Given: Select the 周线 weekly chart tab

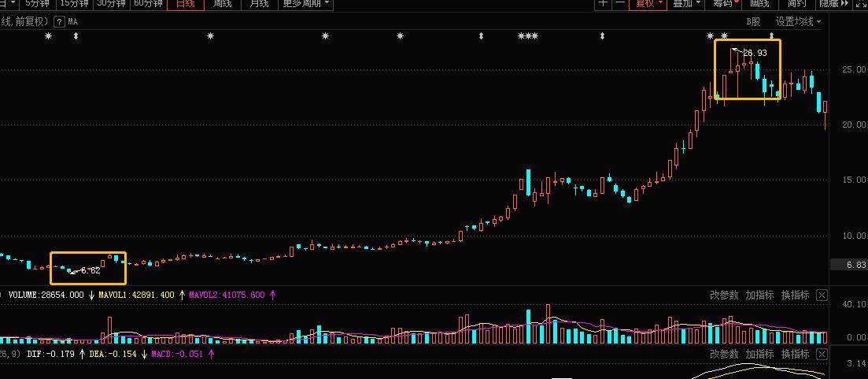Looking at the screenshot, I should click(x=222, y=3).
